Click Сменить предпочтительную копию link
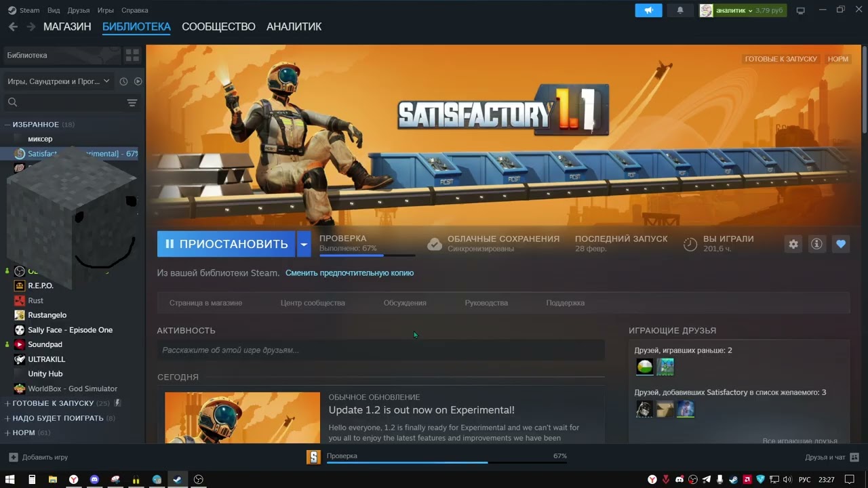This screenshot has height=488, width=868. (349, 273)
